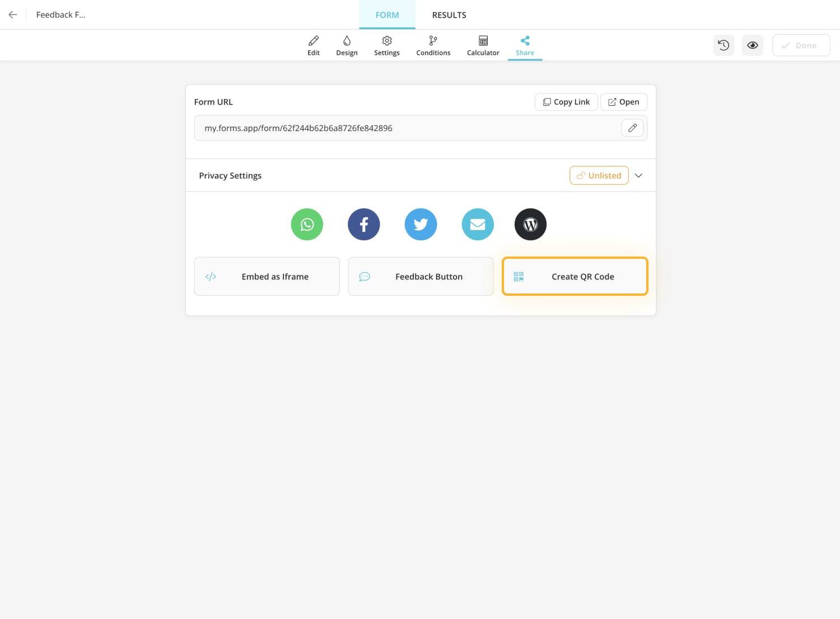This screenshot has width=840, height=619.
Task: Open the Design tool
Action: [347, 45]
